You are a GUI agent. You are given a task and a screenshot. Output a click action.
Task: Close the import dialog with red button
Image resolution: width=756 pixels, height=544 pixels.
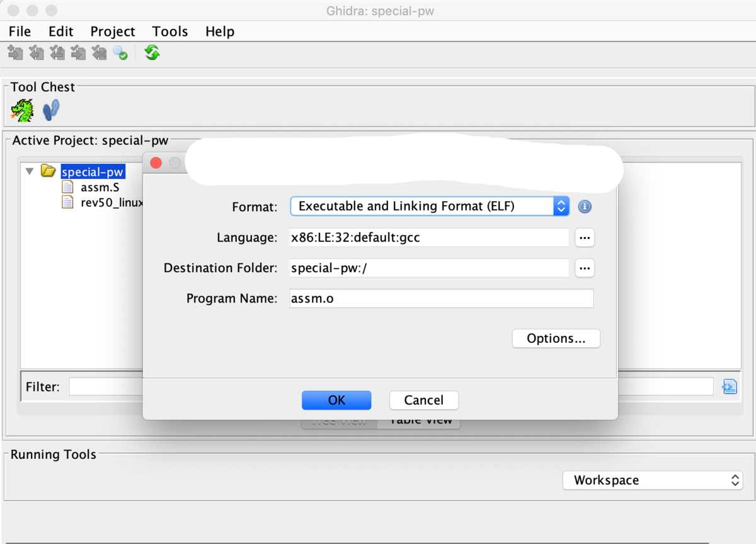click(x=156, y=164)
